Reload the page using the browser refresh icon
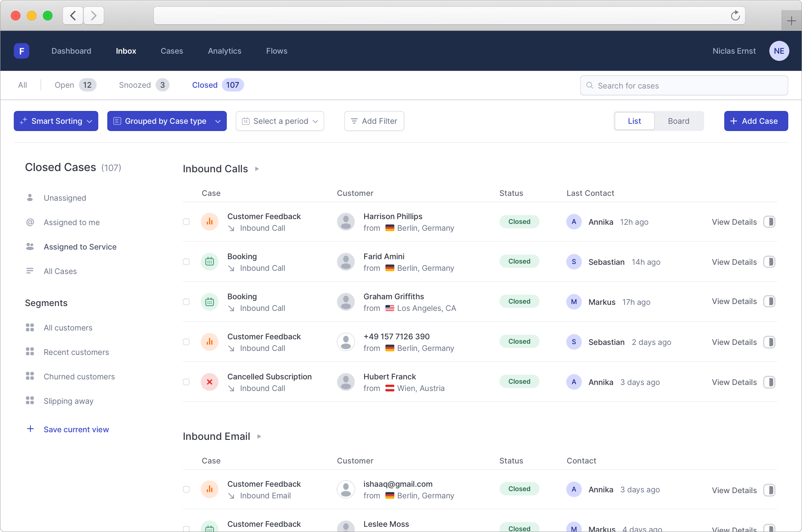Image resolution: width=802 pixels, height=532 pixels. [x=735, y=16]
